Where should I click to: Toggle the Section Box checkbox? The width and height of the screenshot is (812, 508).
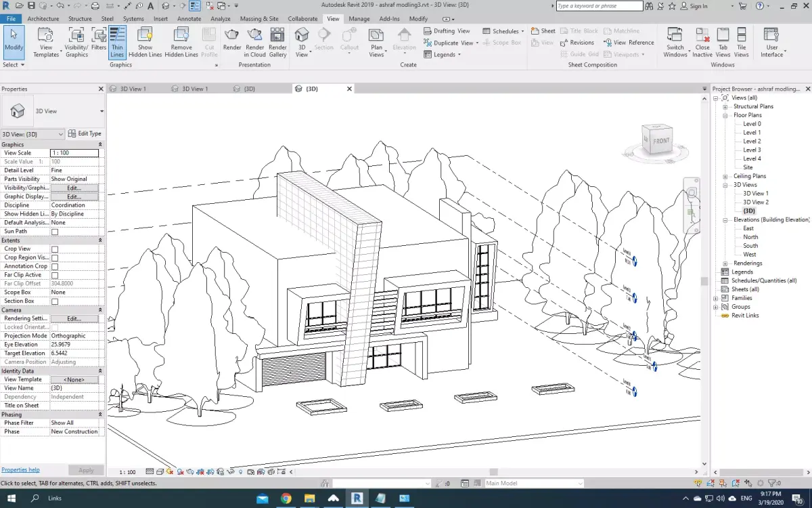pos(55,301)
